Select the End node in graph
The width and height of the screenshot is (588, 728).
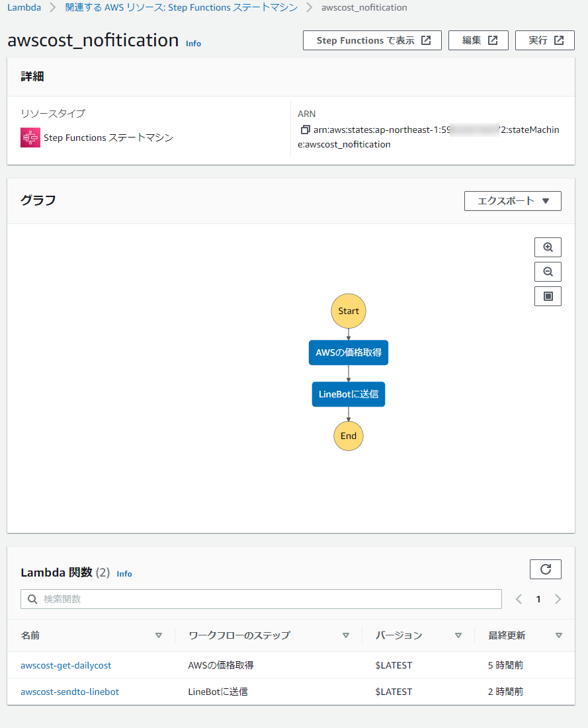tap(349, 436)
